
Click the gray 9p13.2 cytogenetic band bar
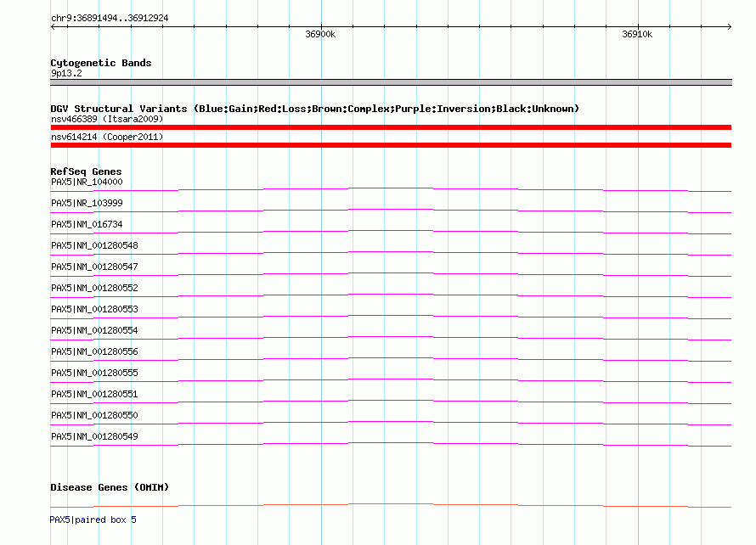[391, 82]
